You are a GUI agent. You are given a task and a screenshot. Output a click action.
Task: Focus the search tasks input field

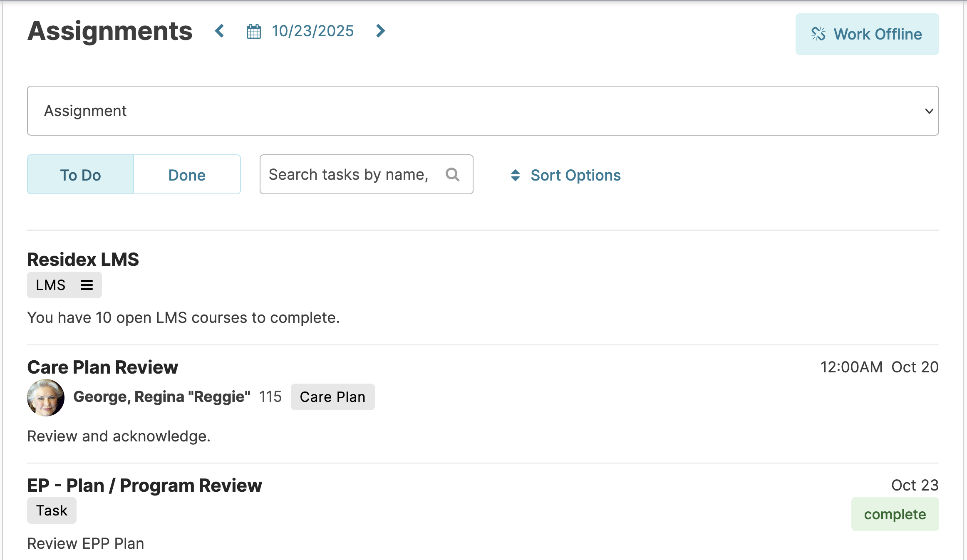coord(350,175)
